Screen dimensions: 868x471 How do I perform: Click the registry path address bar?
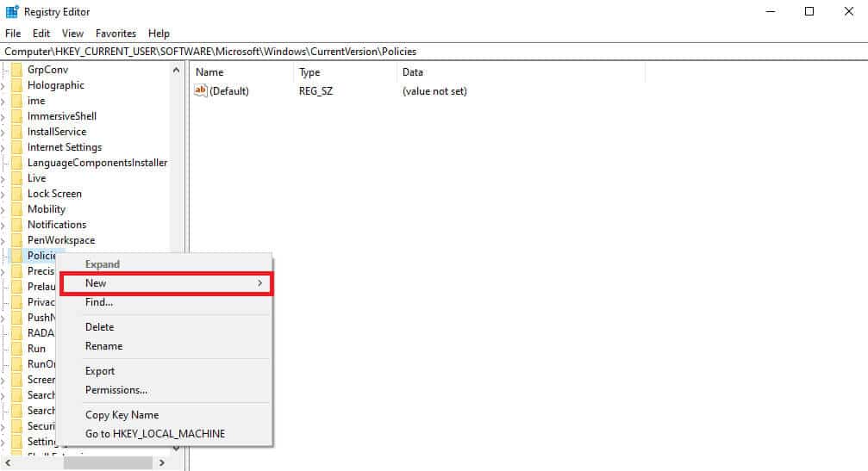pyautogui.click(x=434, y=52)
